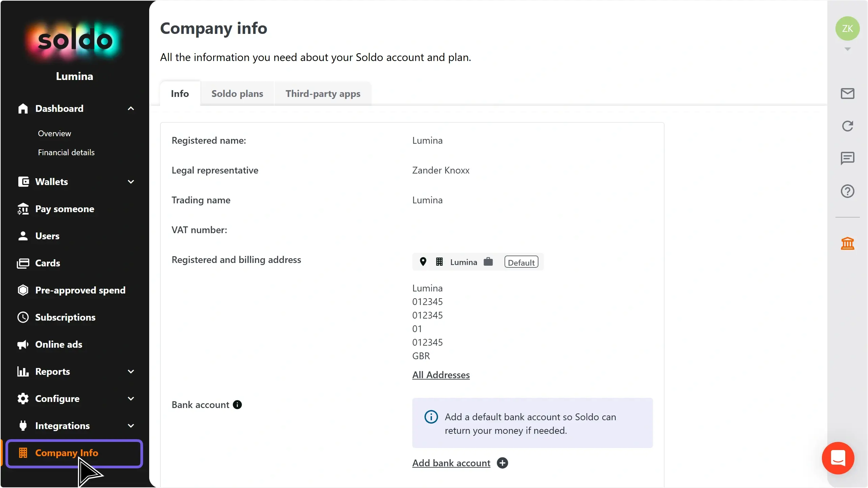Click the All Addresses link
The image size is (868, 488).
coord(441,375)
